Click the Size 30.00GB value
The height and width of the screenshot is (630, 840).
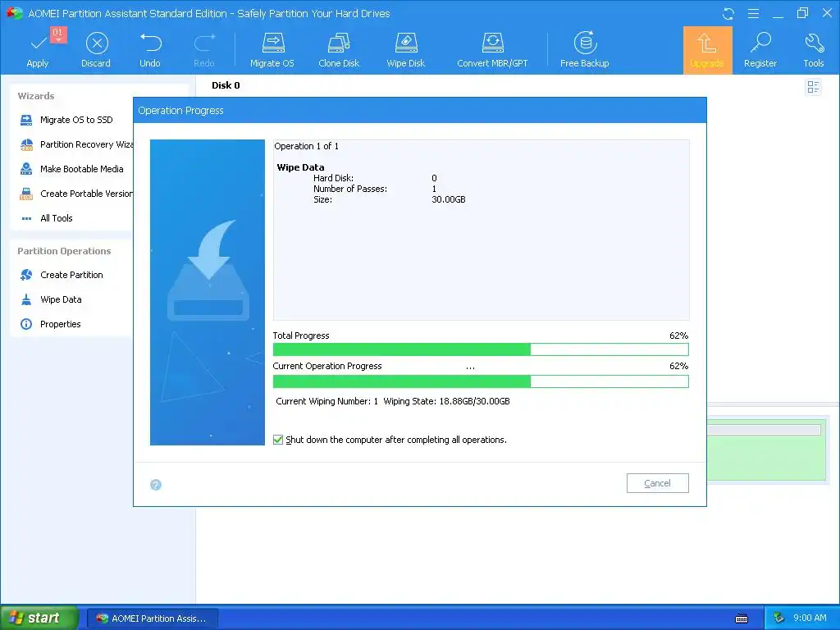[x=449, y=200]
